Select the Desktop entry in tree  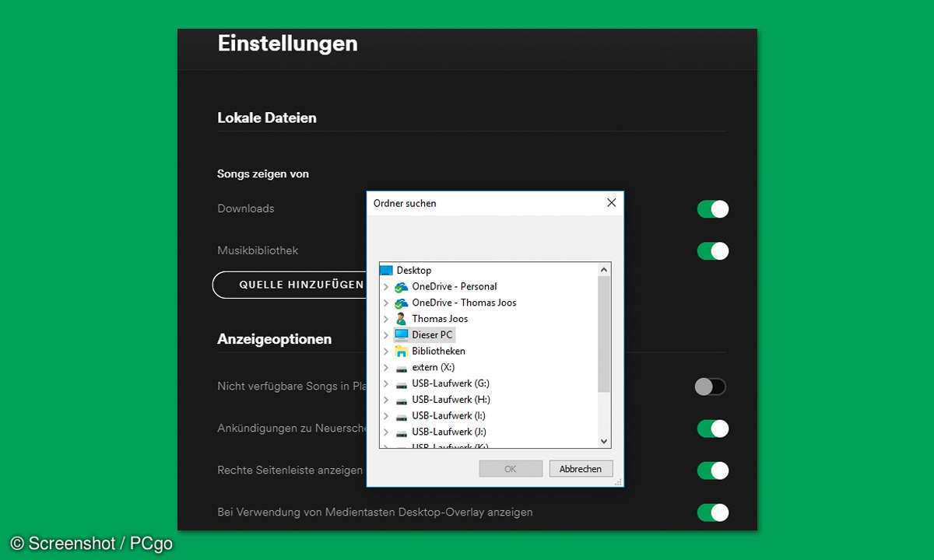pos(413,271)
